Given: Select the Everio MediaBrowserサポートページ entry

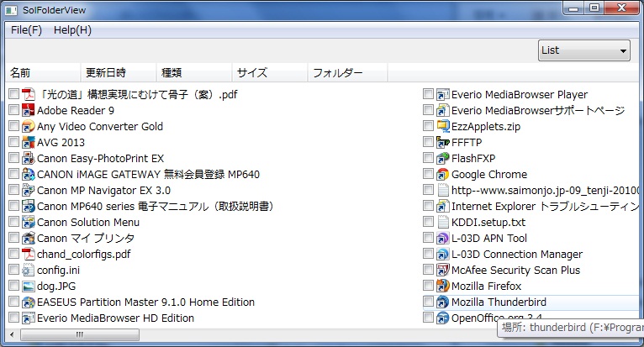Looking at the screenshot, I should pyautogui.click(x=538, y=110).
